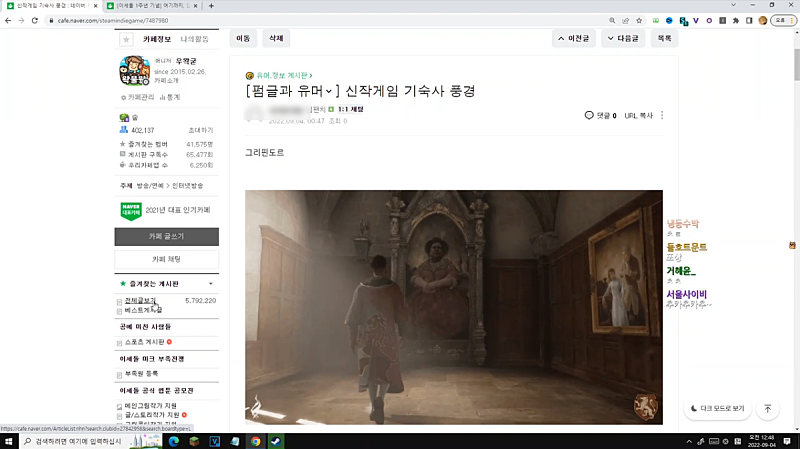The height and width of the screenshot is (449, 800).
Task: Open 베스트게시글 board link
Action: pos(143,310)
